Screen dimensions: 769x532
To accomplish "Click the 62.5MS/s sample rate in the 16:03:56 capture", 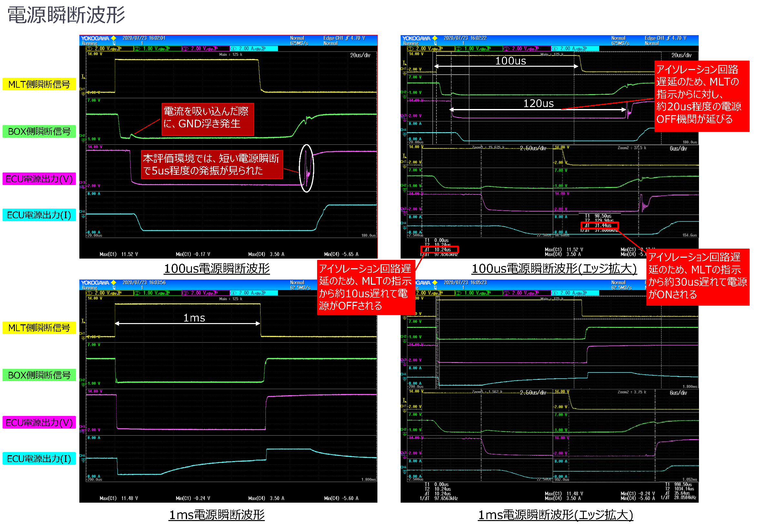I will point(300,288).
